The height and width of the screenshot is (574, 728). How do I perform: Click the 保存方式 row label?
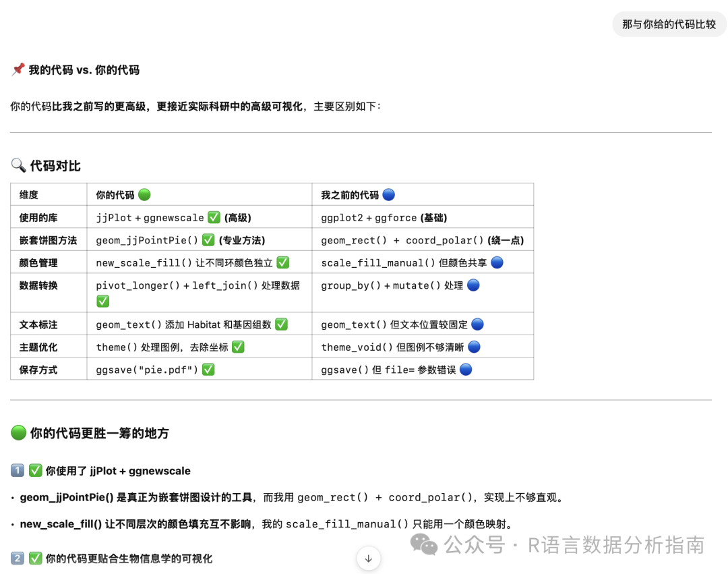coord(38,370)
